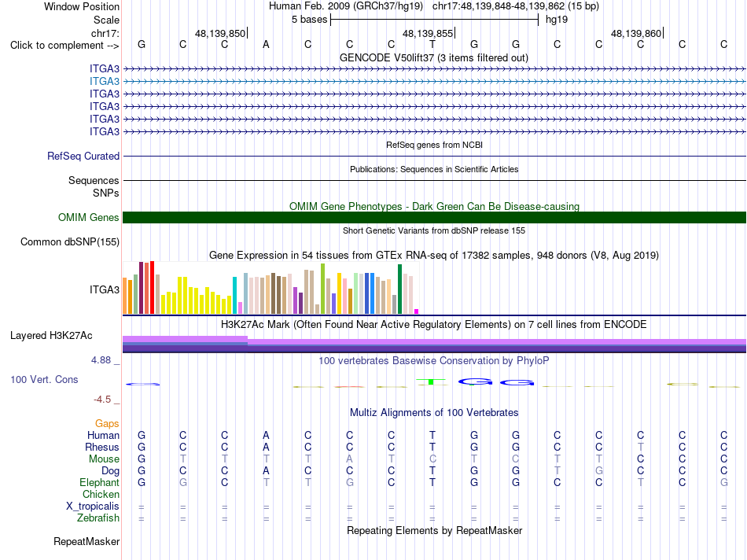Click the purple H3K27Ac signal band
Viewport: 747px width, 560px height.
[434, 344]
